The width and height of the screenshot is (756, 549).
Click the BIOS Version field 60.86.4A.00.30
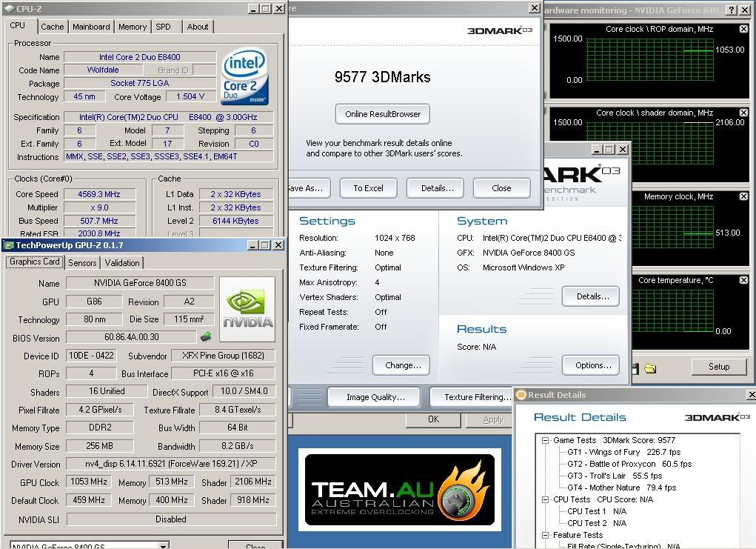click(x=131, y=336)
